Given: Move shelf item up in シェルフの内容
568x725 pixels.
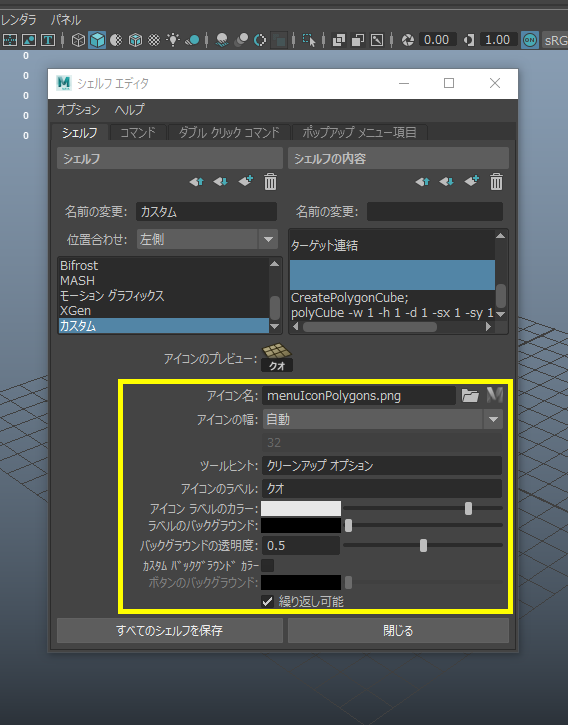Looking at the screenshot, I should [422, 182].
